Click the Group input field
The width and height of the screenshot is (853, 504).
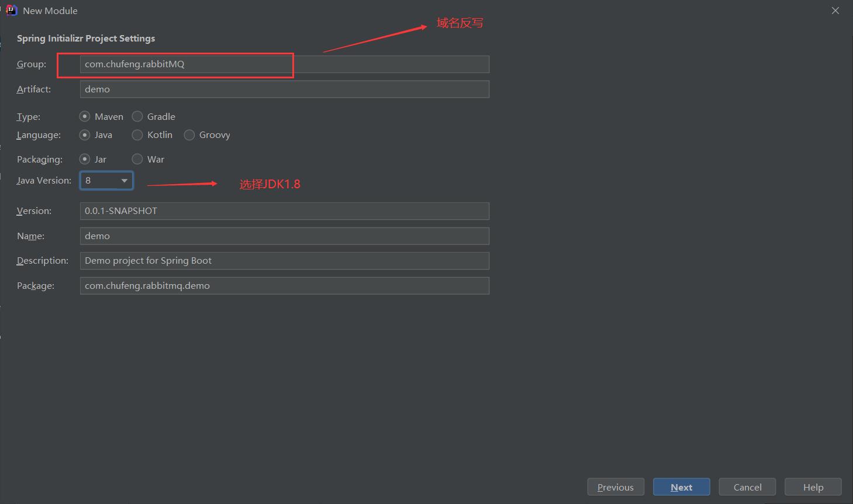coord(284,64)
